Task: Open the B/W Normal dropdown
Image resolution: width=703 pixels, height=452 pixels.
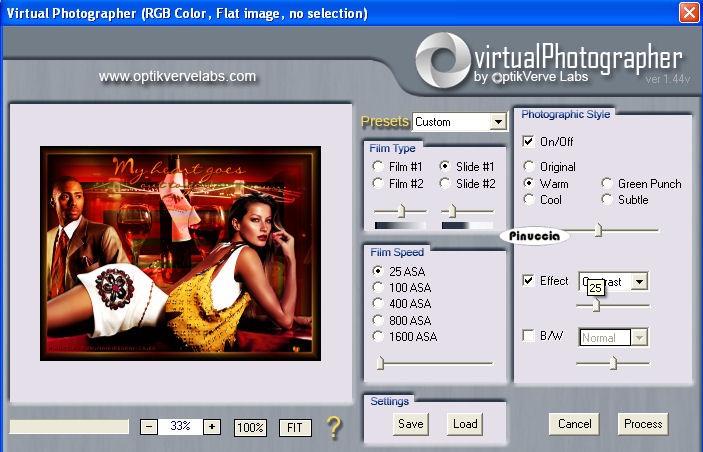Action: (x=639, y=337)
